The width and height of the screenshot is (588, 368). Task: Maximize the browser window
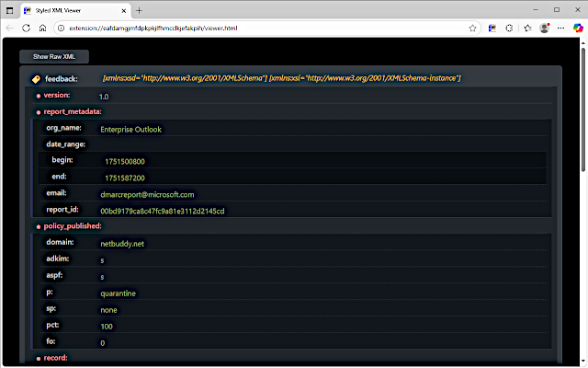[557, 10]
